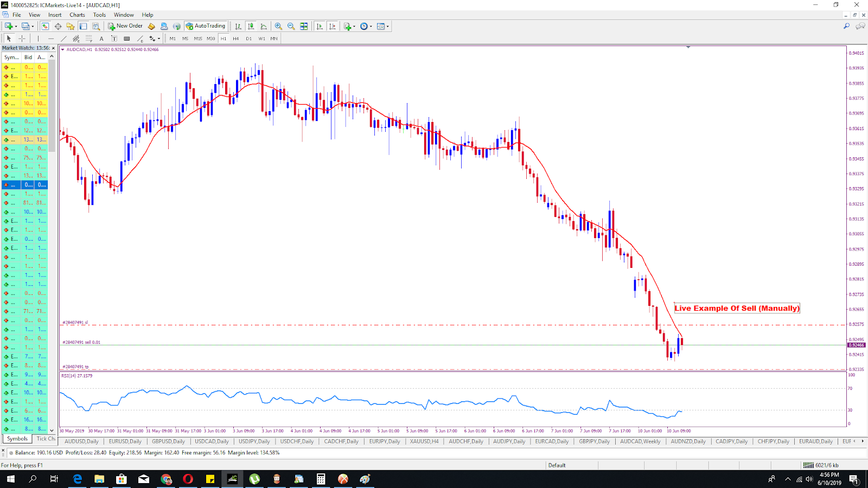This screenshot has height=488, width=868.
Task: Open the Charts menu
Action: pos(77,15)
